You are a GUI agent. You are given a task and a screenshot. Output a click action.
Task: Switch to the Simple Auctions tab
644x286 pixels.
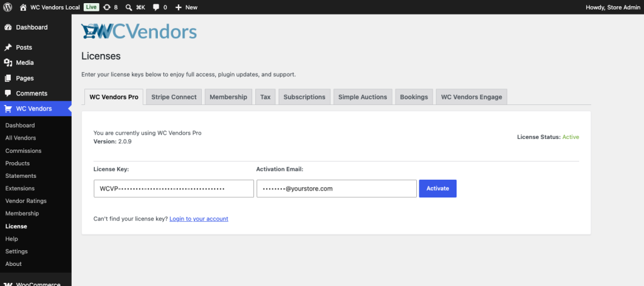pos(363,97)
